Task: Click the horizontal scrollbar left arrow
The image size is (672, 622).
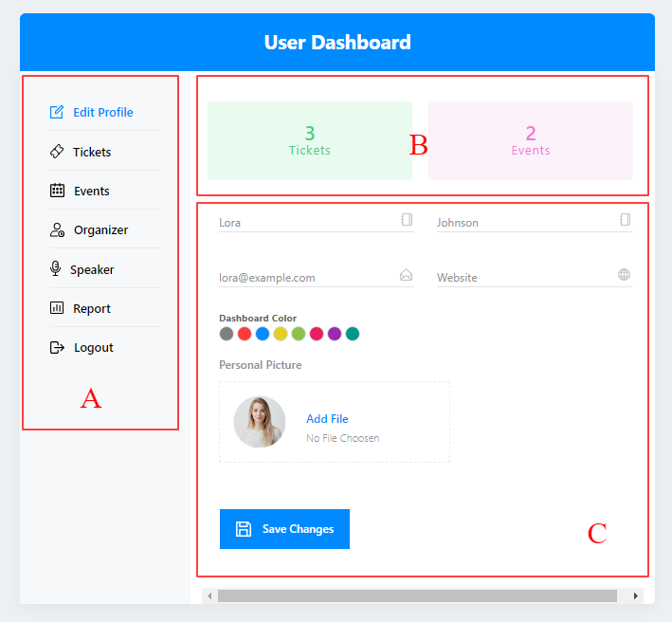Action: (x=209, y=595)
